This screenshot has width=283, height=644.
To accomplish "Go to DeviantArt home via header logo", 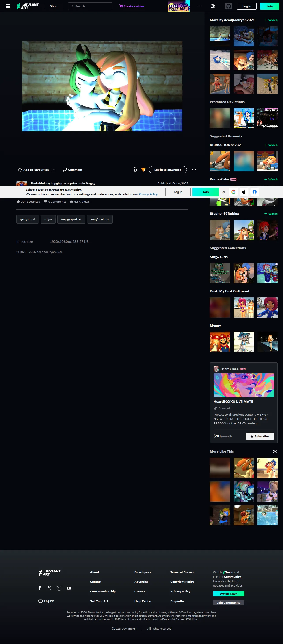I will (x=28, y=6).
